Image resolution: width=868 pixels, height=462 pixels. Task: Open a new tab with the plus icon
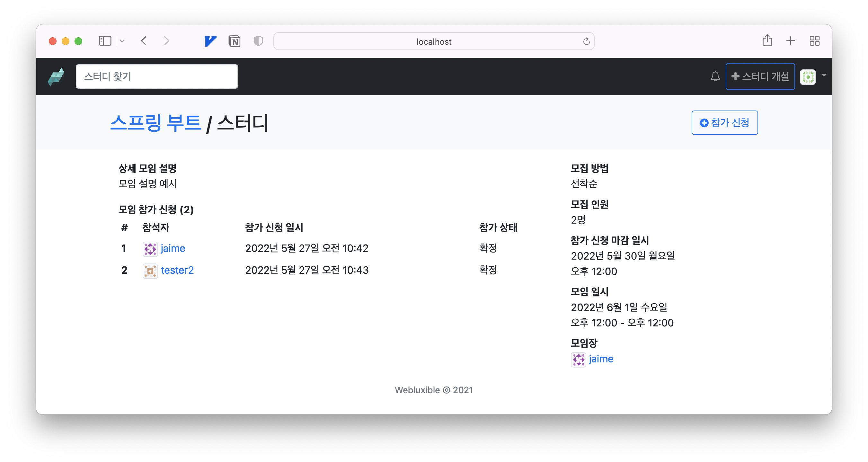(791, 41)
